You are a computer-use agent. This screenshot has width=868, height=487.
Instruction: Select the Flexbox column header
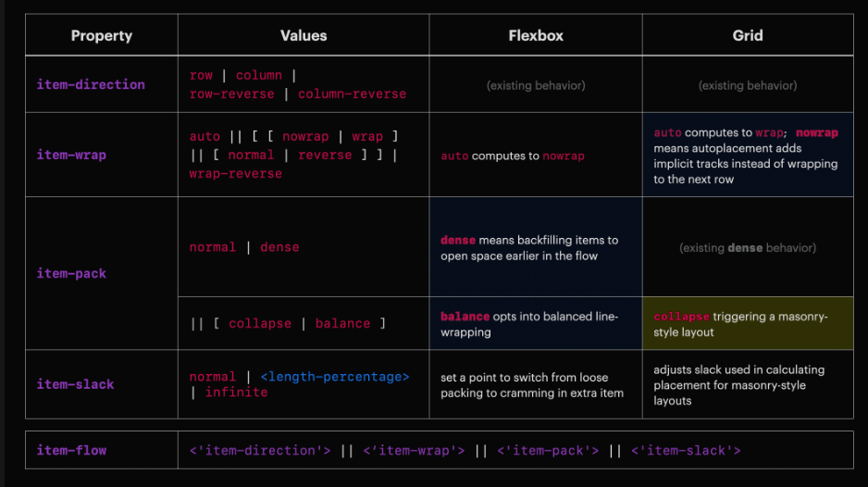click(536, 36)
